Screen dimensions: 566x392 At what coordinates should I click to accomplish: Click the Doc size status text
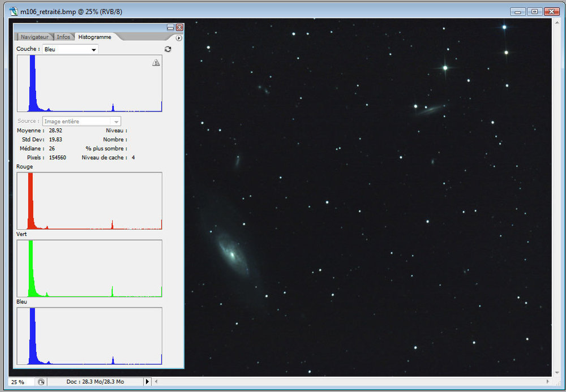(x=95, y=382)
